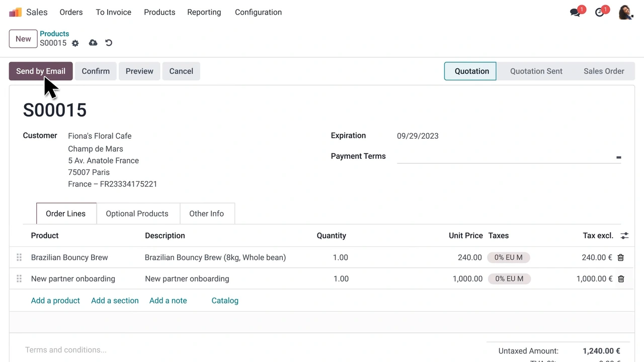Viewport: 644px width, 362px height.
Task: Delete the New partner onboarding line
Action: (621, 279)
